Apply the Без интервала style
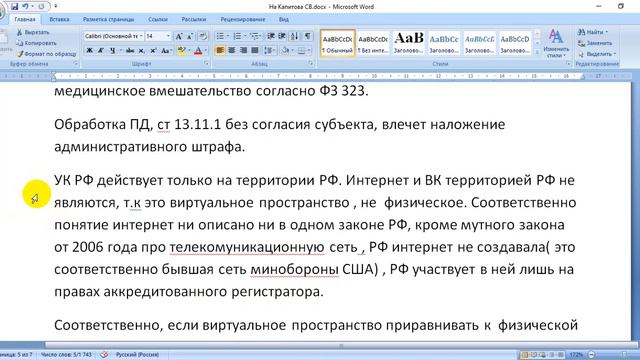The height and width of the screenshot is (360, 640). [373, 43]
